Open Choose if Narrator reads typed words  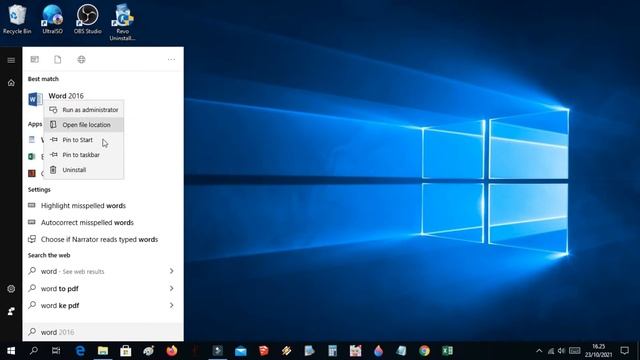pyautogui.click(x=103, y=240)
